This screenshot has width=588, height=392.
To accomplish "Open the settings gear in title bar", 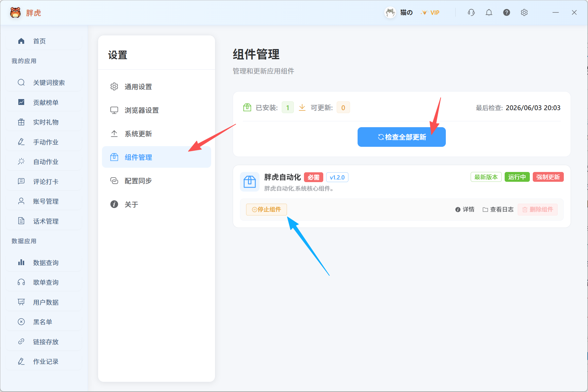I will [x=524, y=12].
